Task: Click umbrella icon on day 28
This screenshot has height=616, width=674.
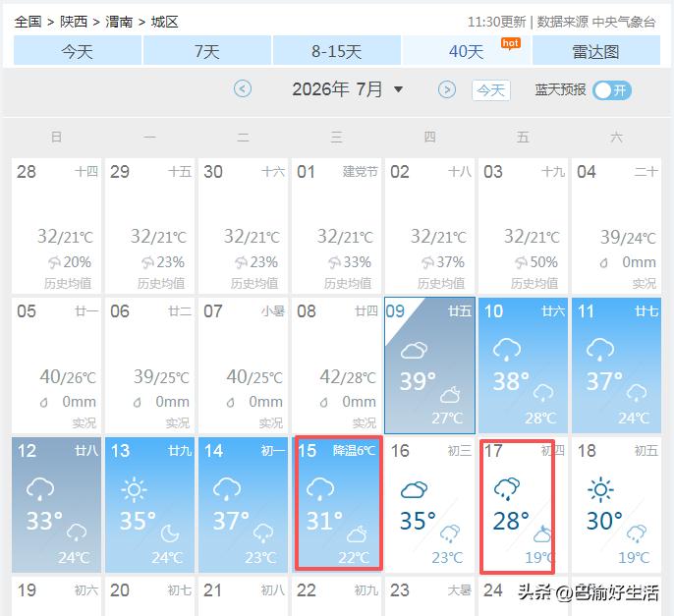Action: click(x=55, y=262)
